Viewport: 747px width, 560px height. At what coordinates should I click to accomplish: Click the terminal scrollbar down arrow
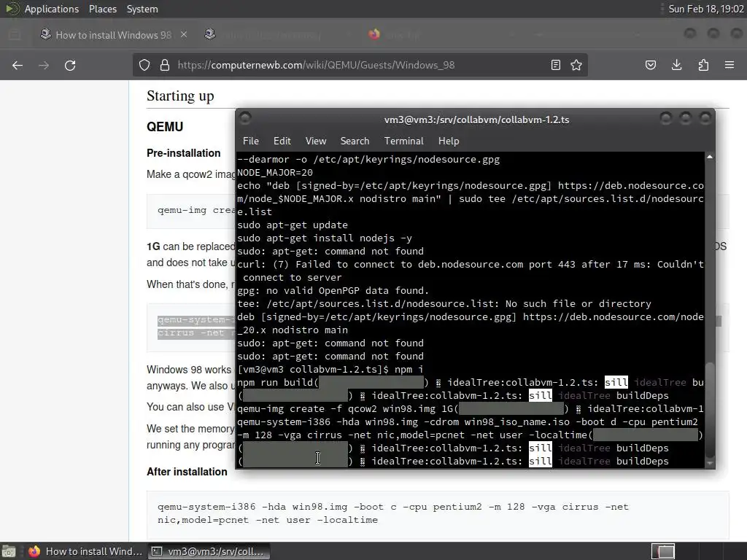point(710,463)
